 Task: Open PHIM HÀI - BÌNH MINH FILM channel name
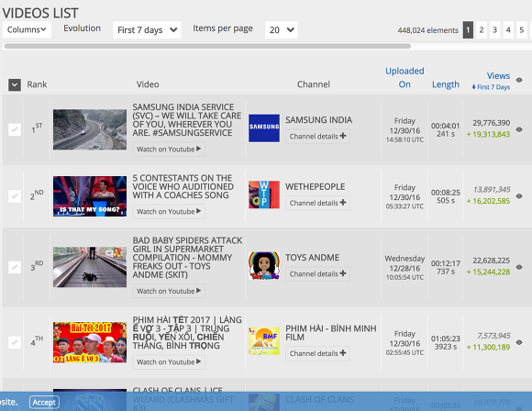[331, 333]
